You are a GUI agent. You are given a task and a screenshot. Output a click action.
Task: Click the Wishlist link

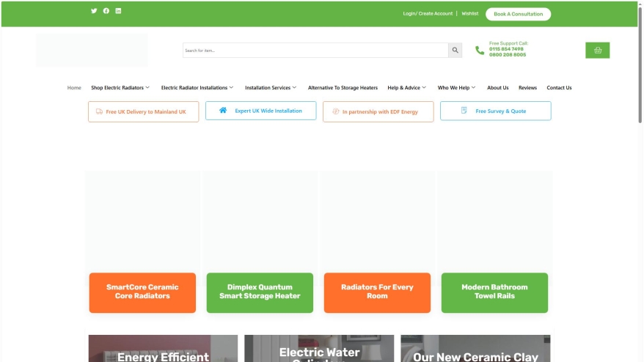[x=469, y=14]
